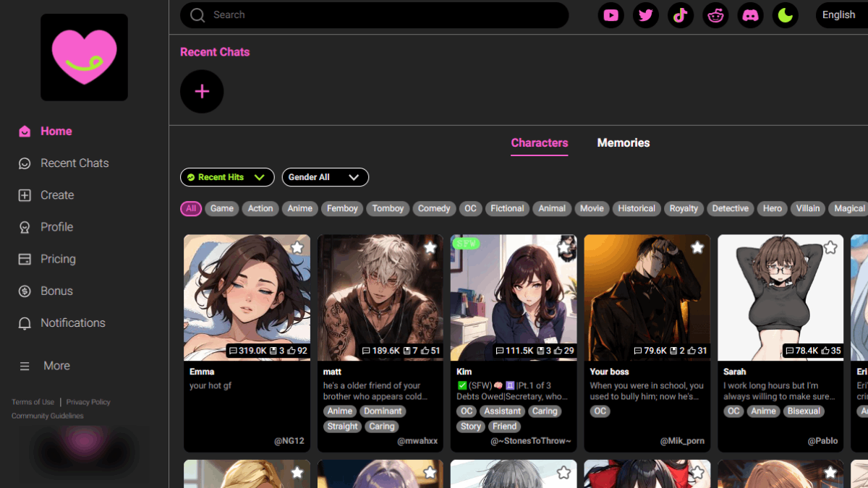The image size is (868, 488).
Task: Select the Comedy category chip
Action: [434, 208]
